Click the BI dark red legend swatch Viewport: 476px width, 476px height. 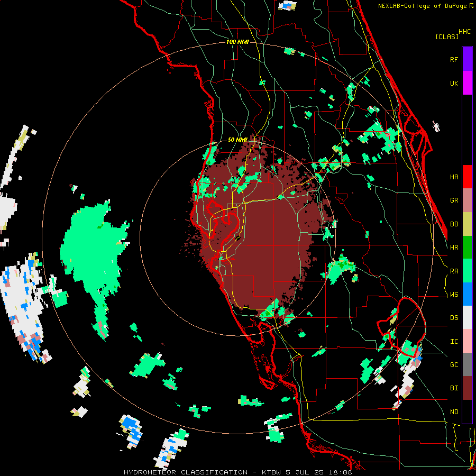point(467,388)
